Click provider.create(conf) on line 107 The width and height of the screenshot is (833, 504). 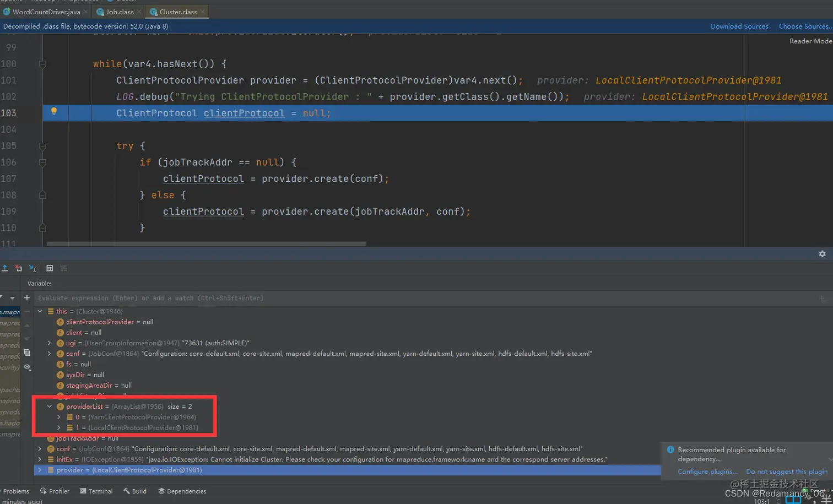(x=323, y=179)
